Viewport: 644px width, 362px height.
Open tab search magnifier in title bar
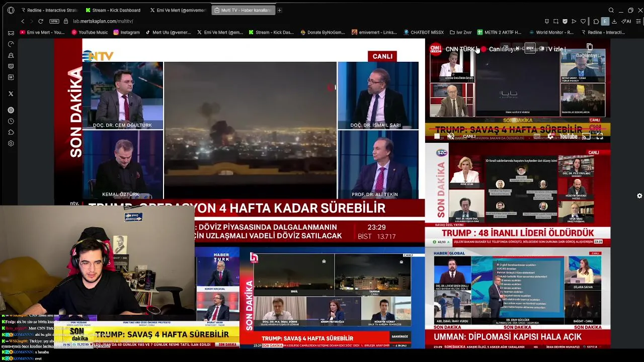tap(611, 10)
